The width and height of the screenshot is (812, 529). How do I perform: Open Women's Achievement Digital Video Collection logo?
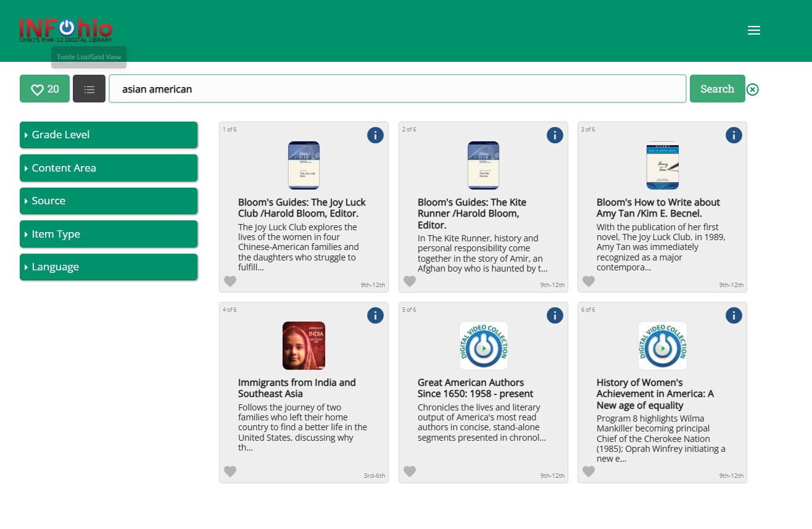(x=663, y=346)
